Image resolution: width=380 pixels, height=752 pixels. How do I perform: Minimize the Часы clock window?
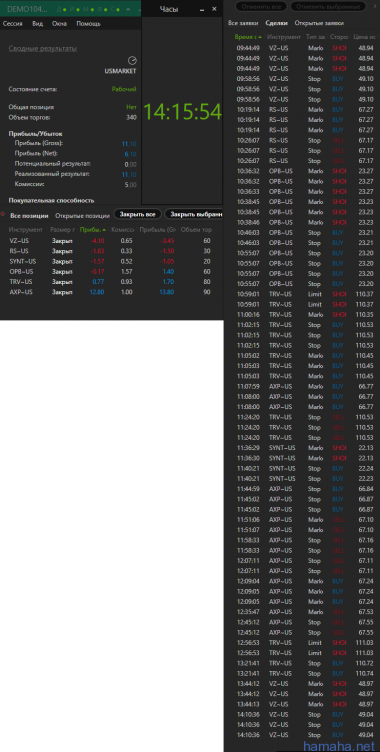pos(202,9)
